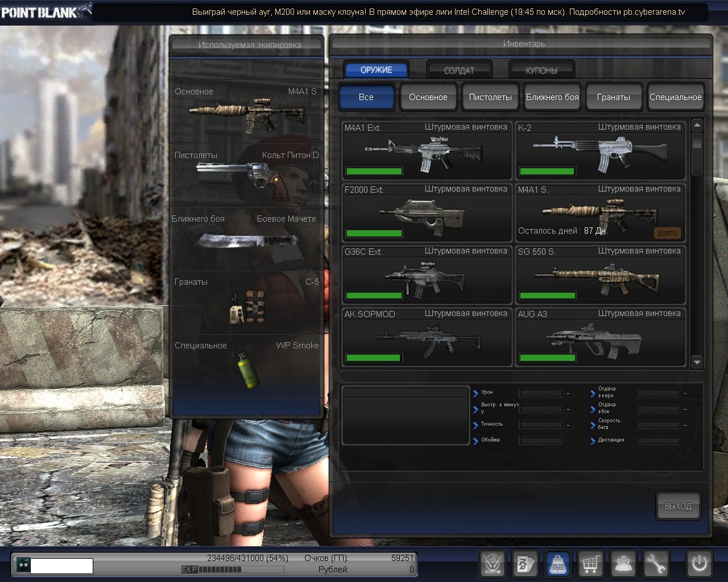
Task: Filter weapons by Основное
Action: (x=428, y=97)
